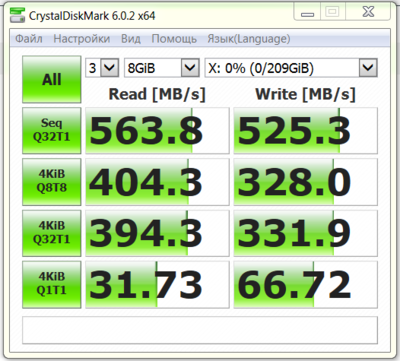Run the 4KiB Q8T8 test
Screen dimensions: 400x361
[x=52, y=182]
